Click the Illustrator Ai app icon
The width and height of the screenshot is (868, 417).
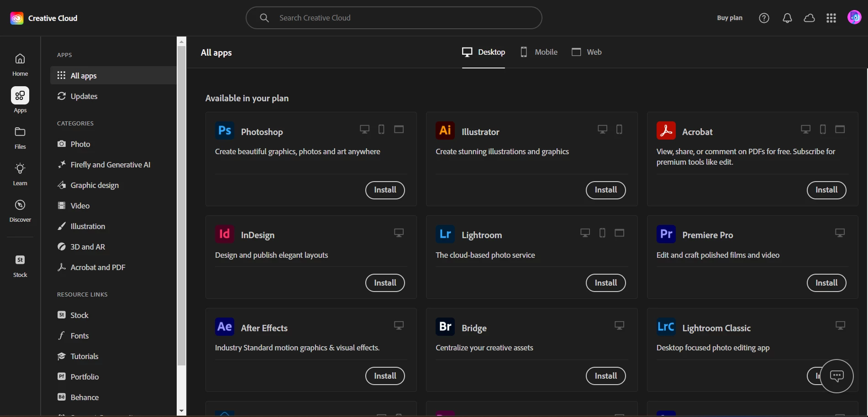[x=445, y=130]
